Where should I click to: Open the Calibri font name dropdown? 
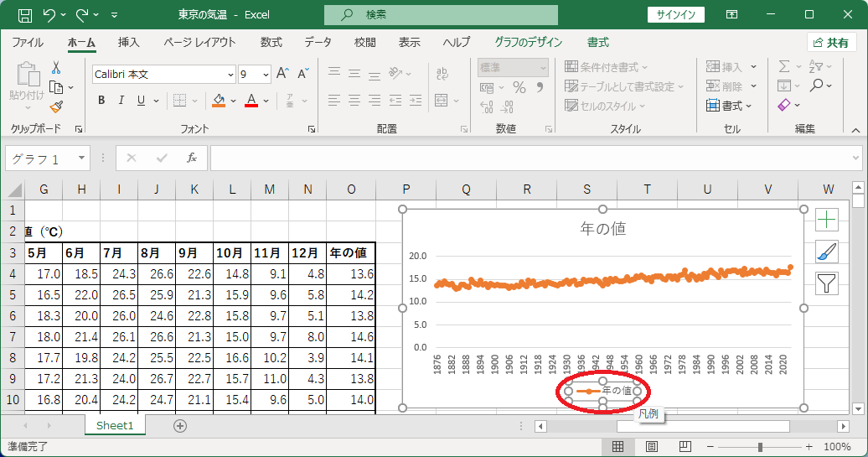click(x=231, y=75)
